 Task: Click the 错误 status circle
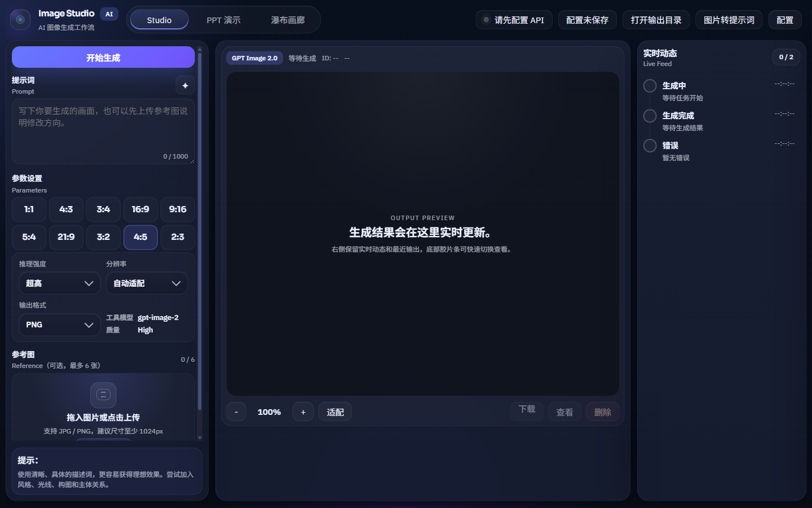(x=650, y=146)
